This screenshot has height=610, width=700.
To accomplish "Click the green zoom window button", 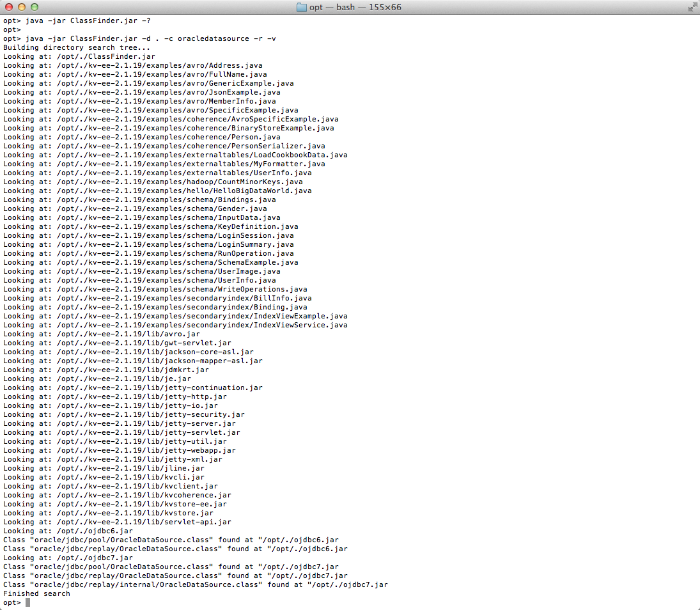I will 35,7.
